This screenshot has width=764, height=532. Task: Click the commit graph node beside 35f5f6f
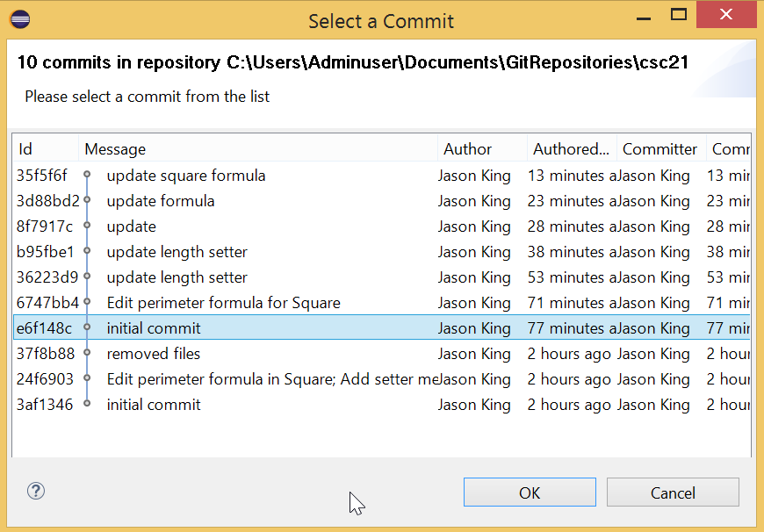tap(88, 176)
